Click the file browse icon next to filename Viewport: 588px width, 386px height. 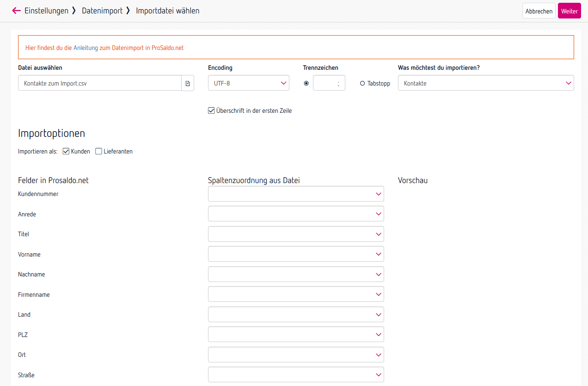[x=188, y=83]
